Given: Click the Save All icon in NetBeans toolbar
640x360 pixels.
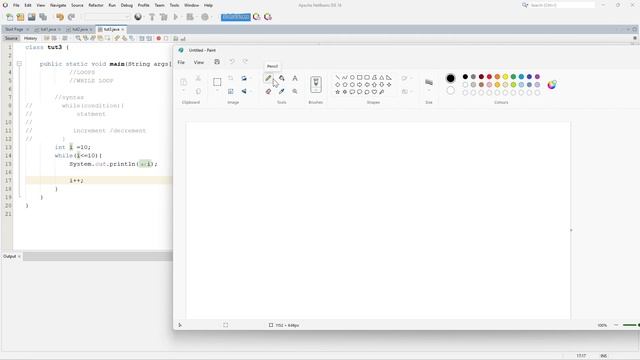Looking at the screenshot, I should (43, 17).
